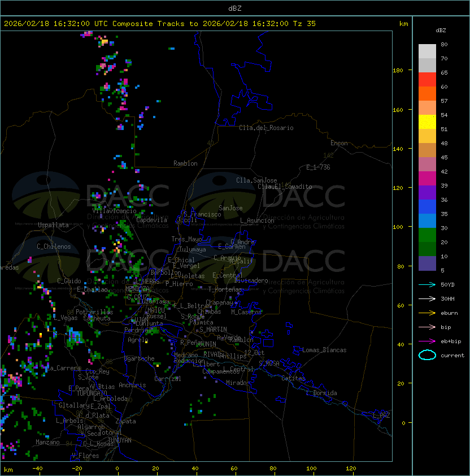Select the bright green 20-30 dBZ swatch
470x476 pixels.
[427, 235]
